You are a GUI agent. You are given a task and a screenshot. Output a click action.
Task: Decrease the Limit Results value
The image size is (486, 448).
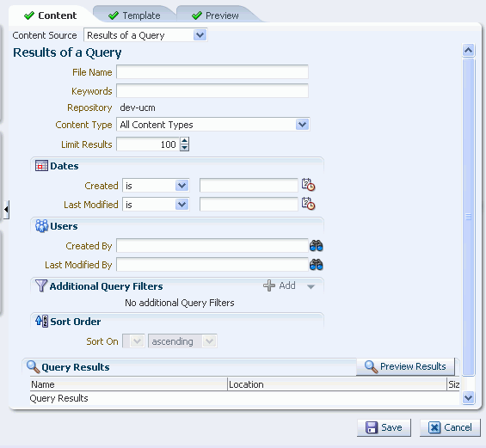pyautogui.click(x=184, y=148)
